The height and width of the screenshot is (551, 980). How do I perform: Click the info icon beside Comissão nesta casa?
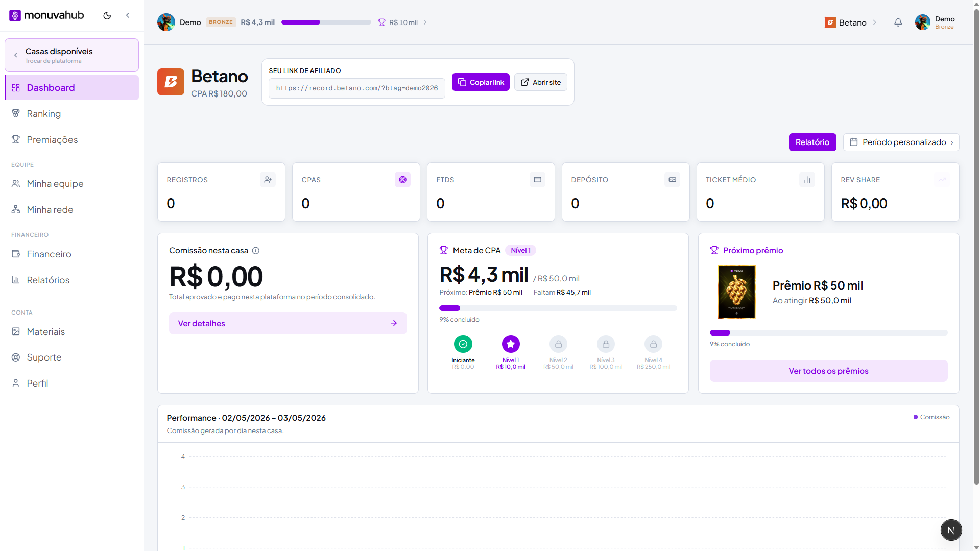click(256, 251)
